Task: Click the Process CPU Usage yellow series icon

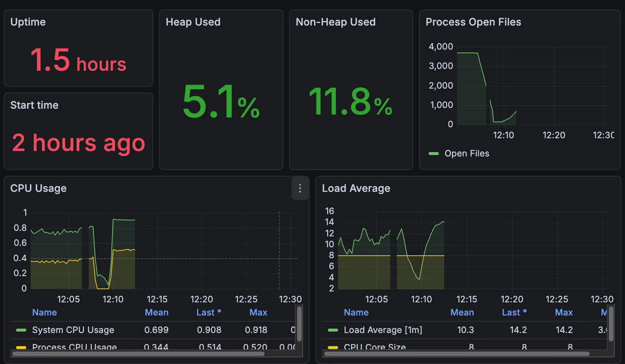Action: [21, 347]
